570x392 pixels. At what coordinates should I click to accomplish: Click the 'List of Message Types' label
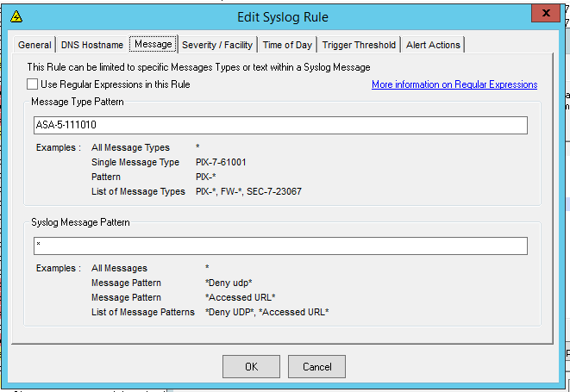138,191
